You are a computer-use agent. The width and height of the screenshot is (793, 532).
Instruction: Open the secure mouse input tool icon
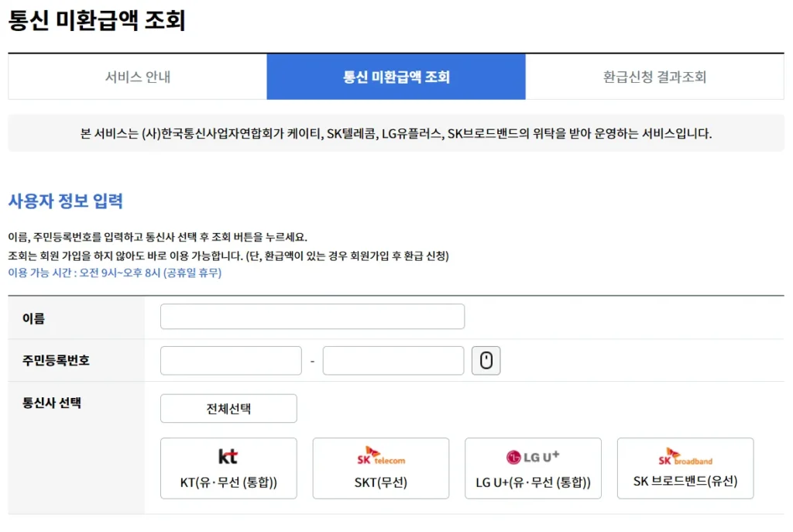[x=486, y=359]
